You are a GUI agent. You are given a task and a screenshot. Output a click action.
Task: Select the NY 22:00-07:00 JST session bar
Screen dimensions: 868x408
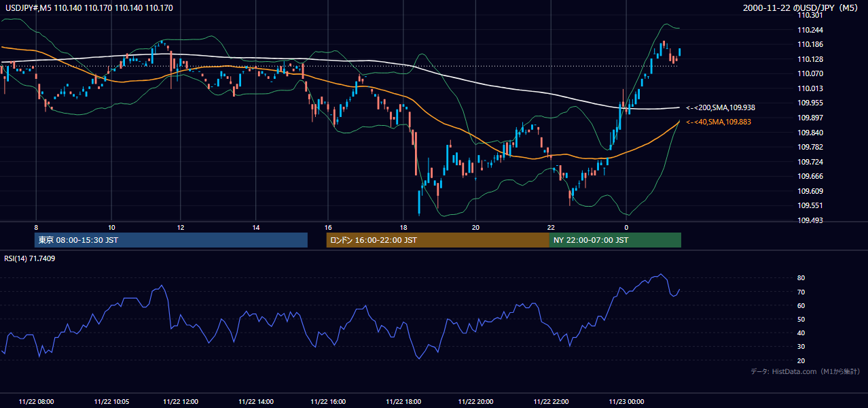615,240
